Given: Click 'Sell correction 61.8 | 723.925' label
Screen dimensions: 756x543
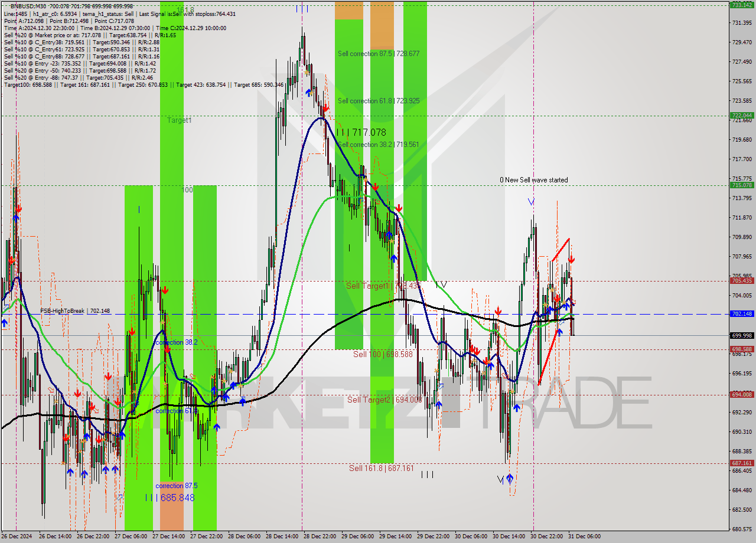Looking at the screenshot, I should pyautogui.click(x=379, y=101).
